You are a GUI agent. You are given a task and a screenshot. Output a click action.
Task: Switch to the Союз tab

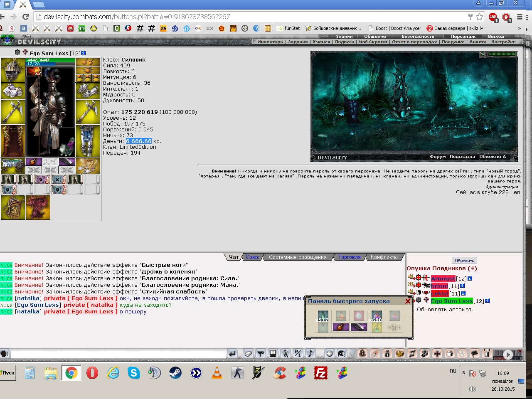click(x=252, y=257)
